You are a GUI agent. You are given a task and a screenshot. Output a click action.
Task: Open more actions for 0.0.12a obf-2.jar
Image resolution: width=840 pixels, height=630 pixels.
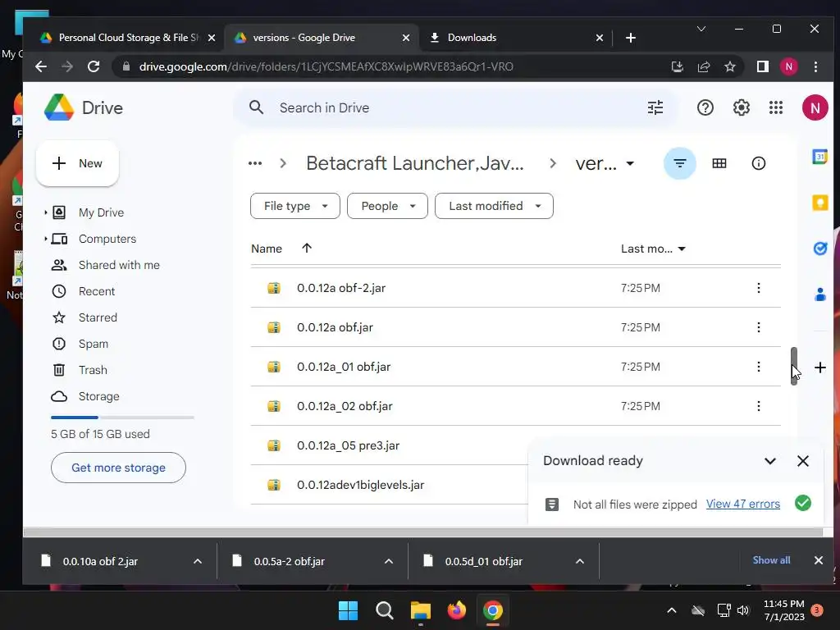coord(758,288)
